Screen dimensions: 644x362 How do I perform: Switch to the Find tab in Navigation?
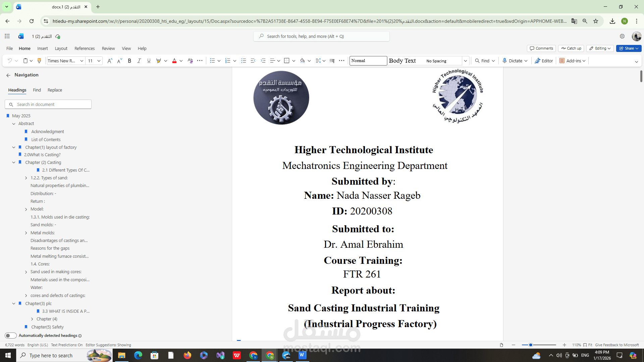tap(37, 90)
